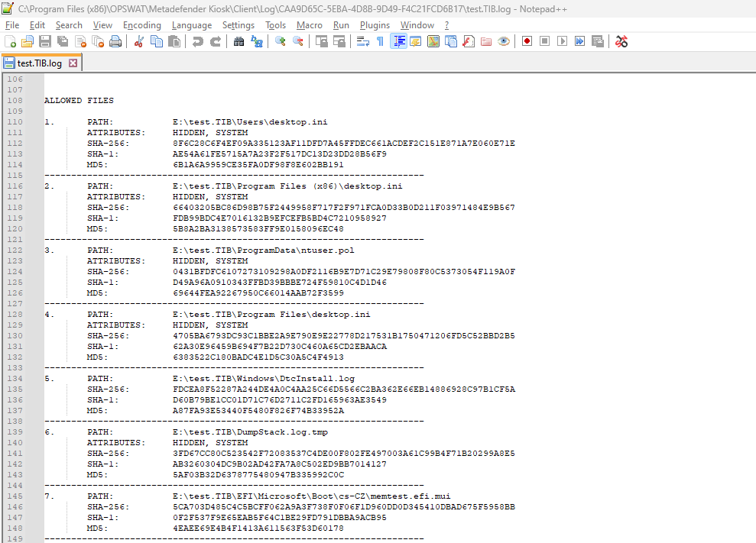Zoom in with the magnifier plus icon
This screenshot has height=543, width=756.
(280, 41)
